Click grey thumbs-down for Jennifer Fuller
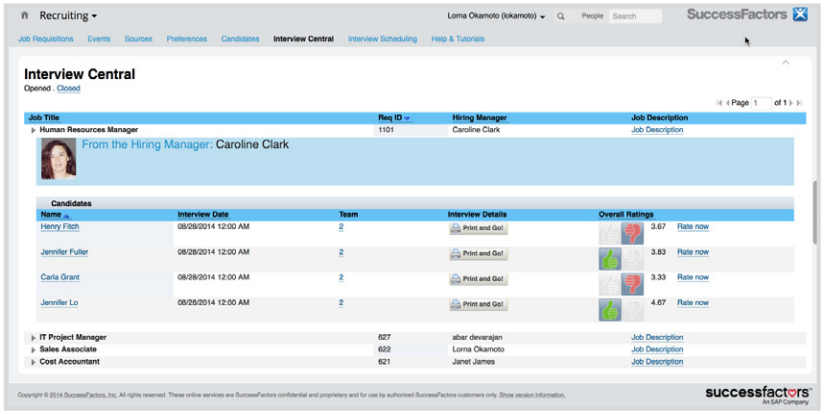Screen dimensions: 825x414 (632, 258)
